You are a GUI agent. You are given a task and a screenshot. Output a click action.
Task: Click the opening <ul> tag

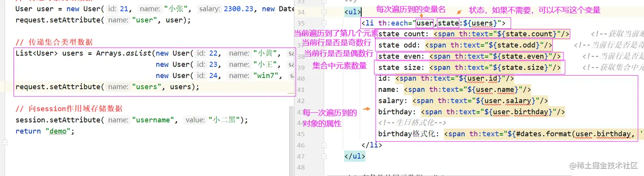tap(353, 12)
